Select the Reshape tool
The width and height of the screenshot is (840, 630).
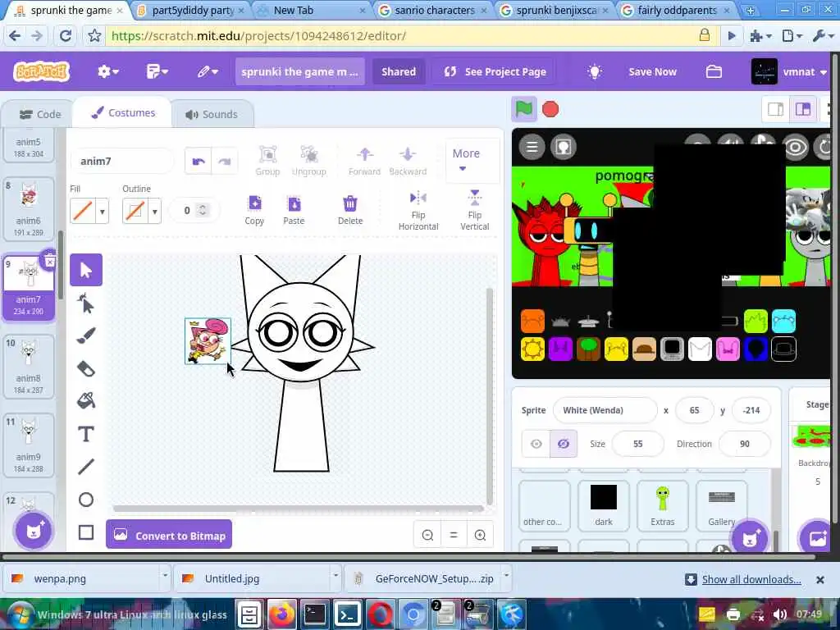pyautogui.click(x=85, y=304)
